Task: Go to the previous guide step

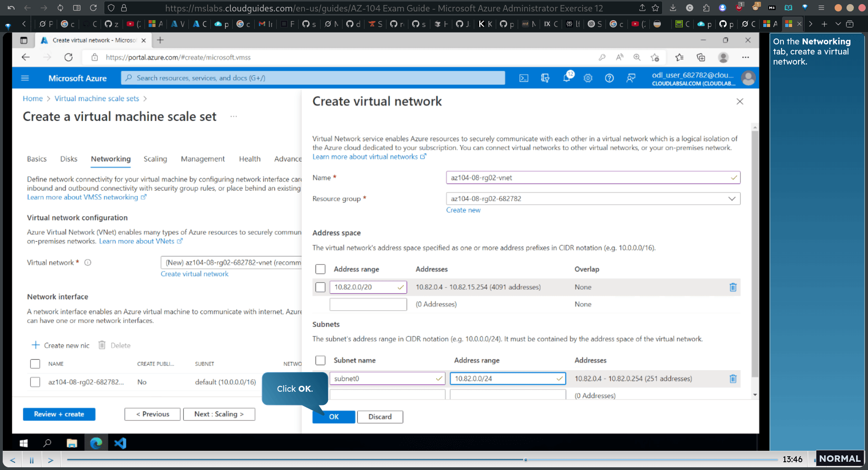Action: 13,460
